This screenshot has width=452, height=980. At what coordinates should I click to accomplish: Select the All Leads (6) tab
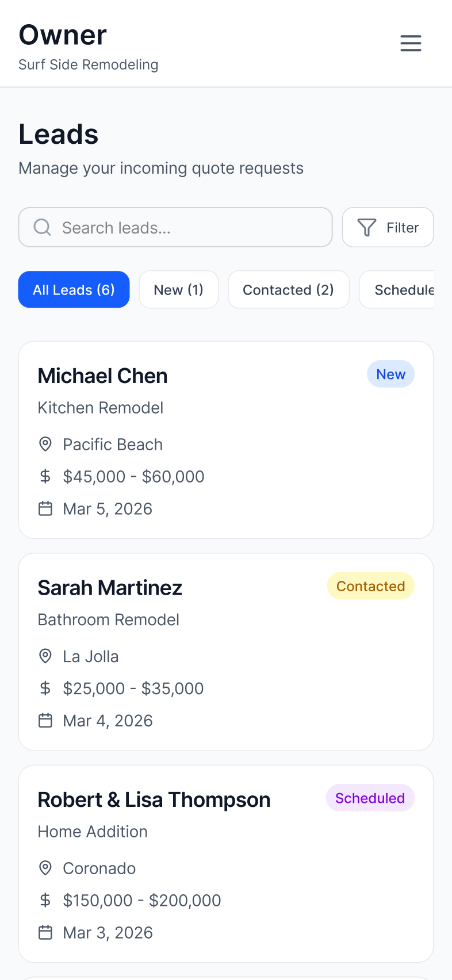[74, 289]
